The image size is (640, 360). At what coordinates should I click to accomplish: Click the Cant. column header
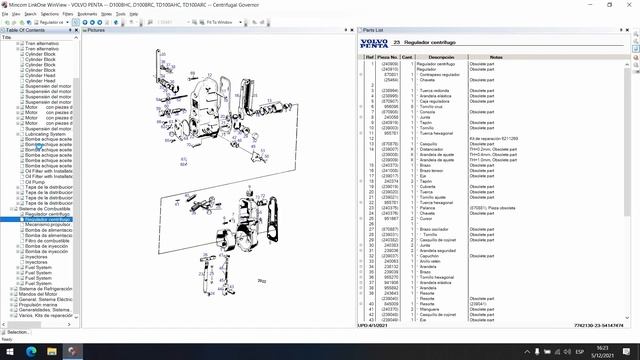pos(407,57)
